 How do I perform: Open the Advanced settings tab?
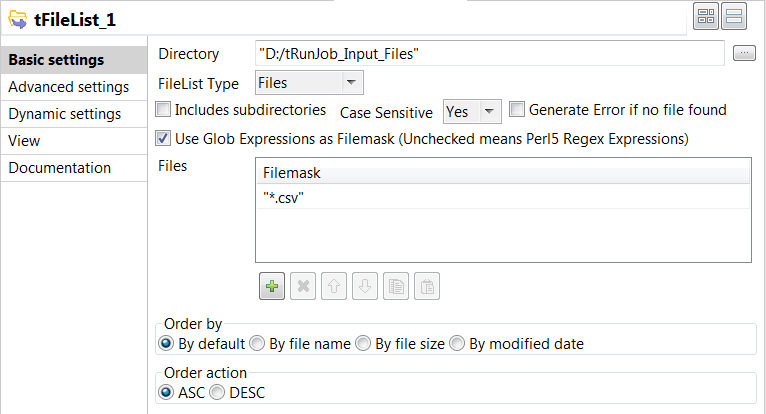coord(68,87)
